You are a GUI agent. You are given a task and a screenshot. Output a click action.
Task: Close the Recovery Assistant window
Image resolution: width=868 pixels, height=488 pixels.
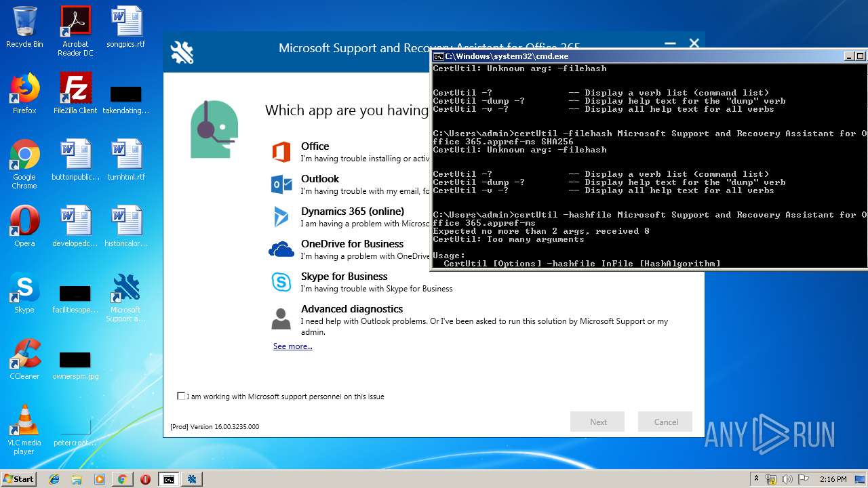(x=694, y=43)
